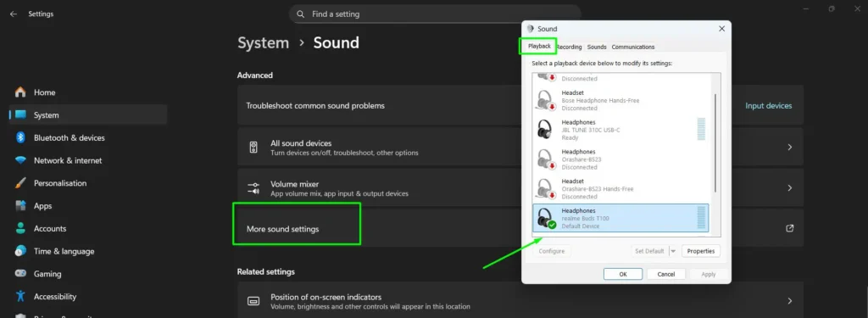This screenshot has width=868, height=318.
Task: Switch to the Sounds tab
Action: (x=597, y=47)
